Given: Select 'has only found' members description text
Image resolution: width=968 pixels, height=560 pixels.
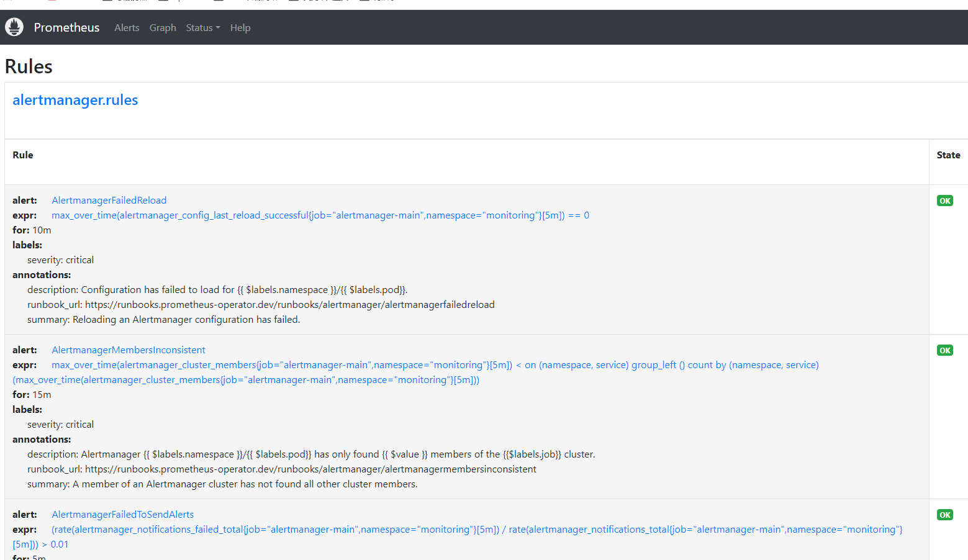Looking at the screenshot, I should (311, 454).
